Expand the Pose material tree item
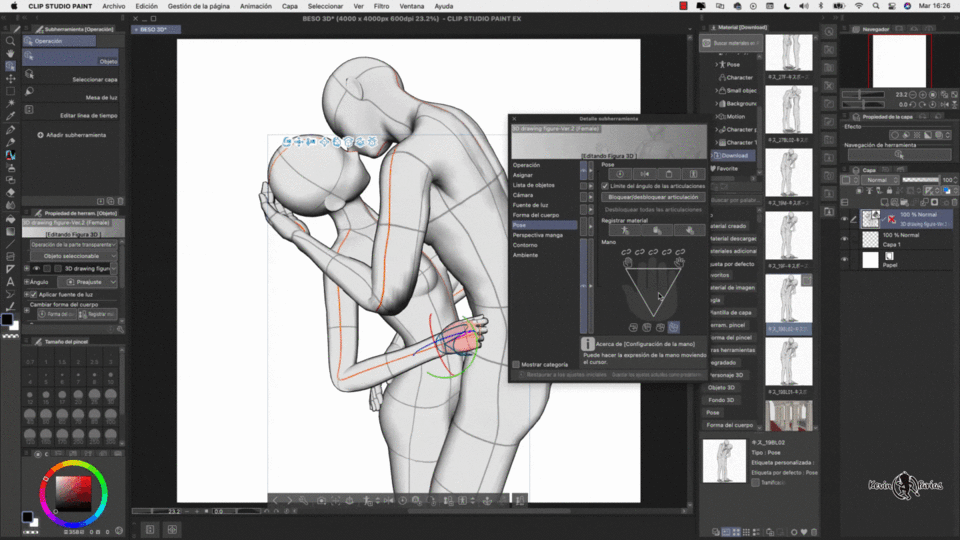960x540 pixels. click(x=717, y=64)
